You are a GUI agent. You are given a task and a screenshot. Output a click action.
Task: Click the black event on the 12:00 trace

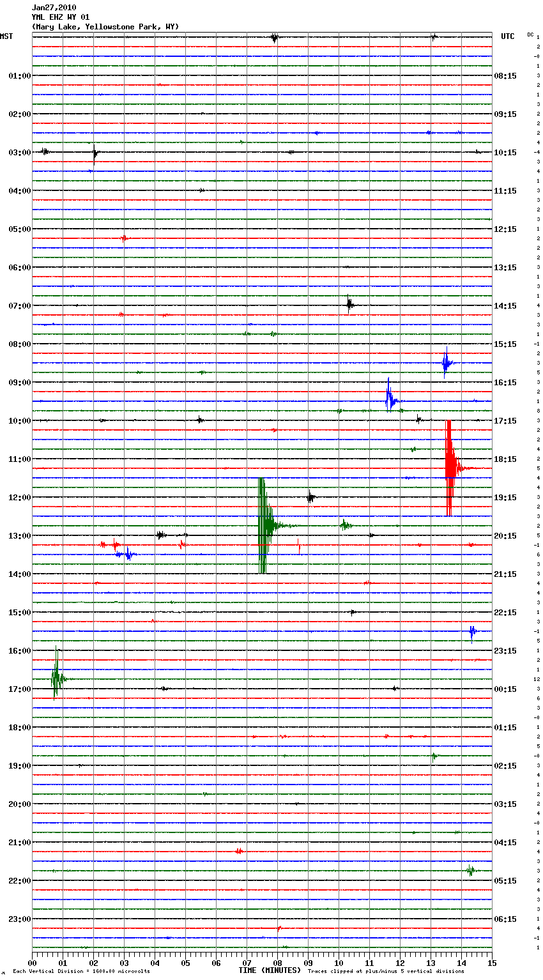click(x=310, y=497)
